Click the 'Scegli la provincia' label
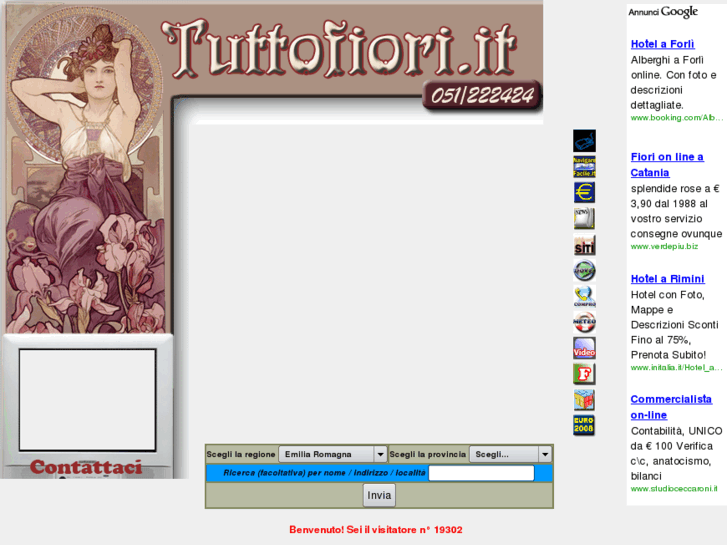727x545 pixels. click(x=427, y=454)
